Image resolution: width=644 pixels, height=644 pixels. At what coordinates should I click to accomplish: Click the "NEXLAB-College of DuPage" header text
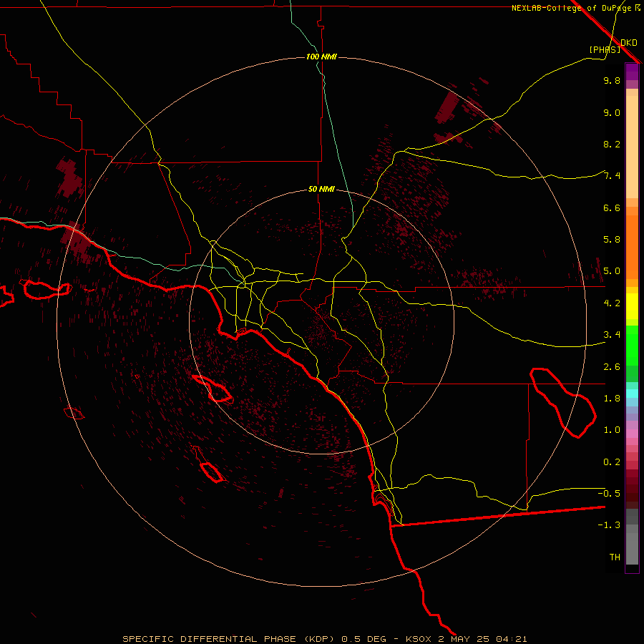pos(572,8)
